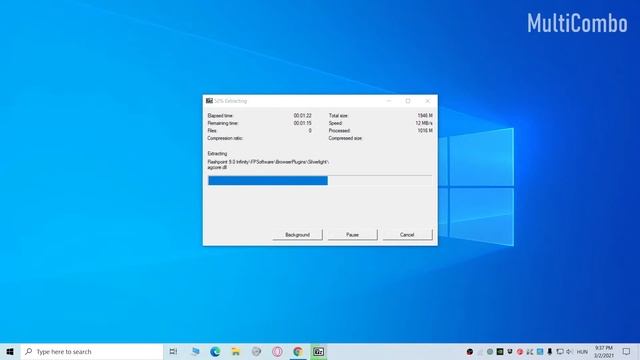Open Google Chrome from the taskbar
Screen dimensions: 640x360
click(298, 351)
